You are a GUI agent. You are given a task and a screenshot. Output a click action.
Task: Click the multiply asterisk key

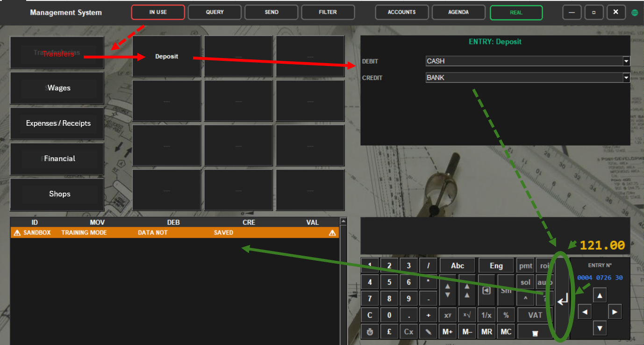pyautogui.click(x=428, y=282)
